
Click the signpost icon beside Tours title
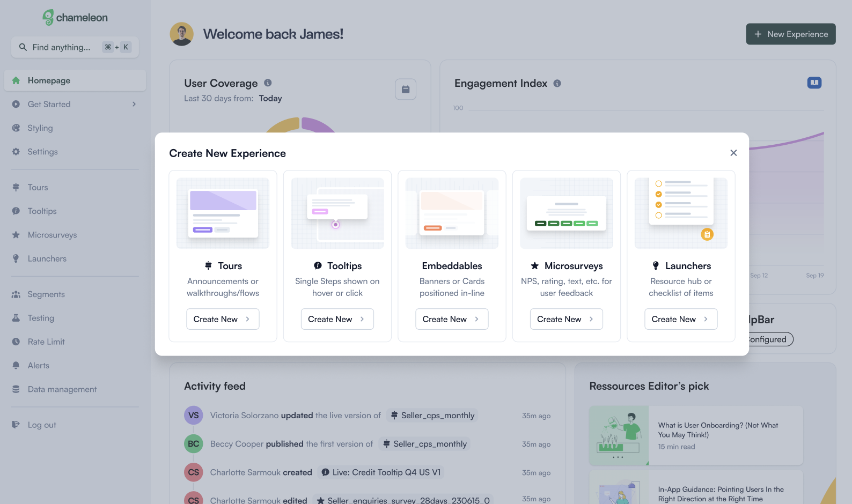tap(208, 265)
